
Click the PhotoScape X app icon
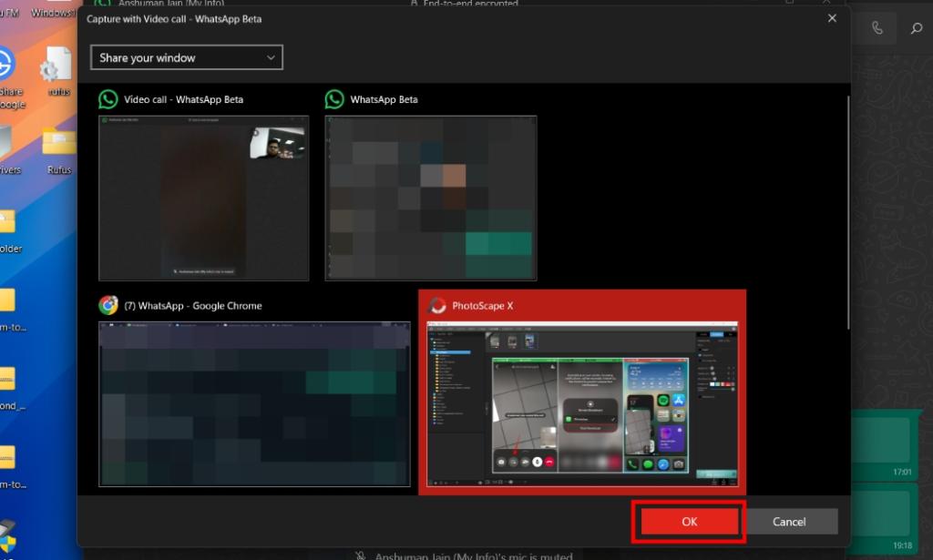point(437,306)
